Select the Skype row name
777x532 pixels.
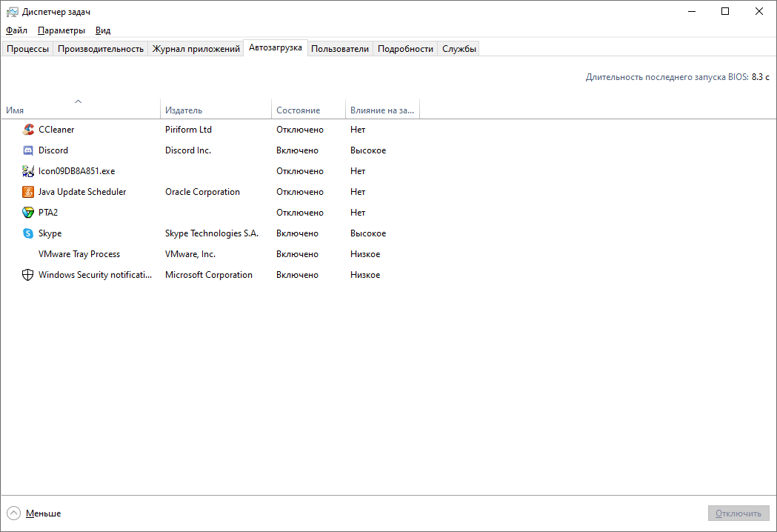(50, 233)
